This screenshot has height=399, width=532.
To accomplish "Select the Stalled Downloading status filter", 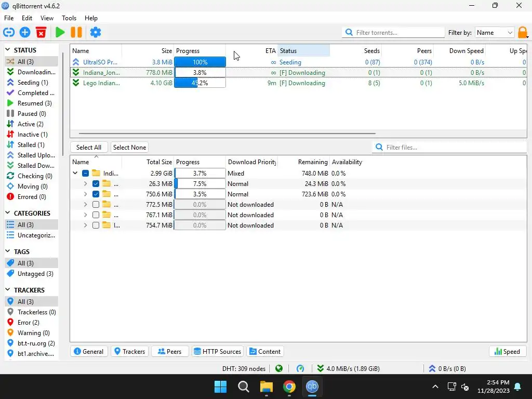I will 32,166.
